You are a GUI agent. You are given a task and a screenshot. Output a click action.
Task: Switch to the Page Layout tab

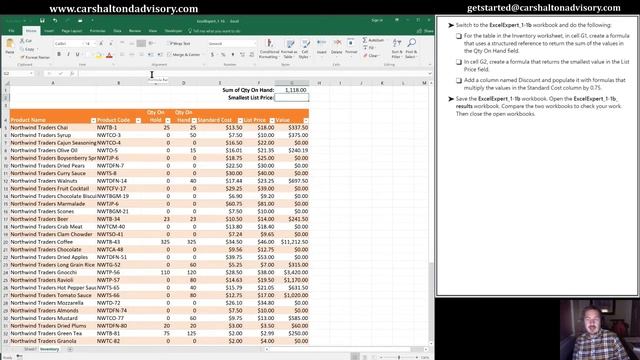71,31
